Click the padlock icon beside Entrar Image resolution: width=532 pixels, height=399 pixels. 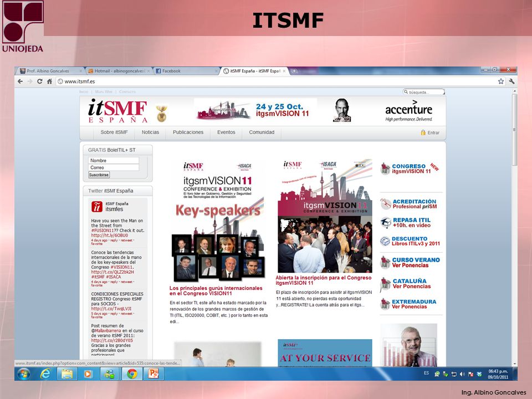point(423,132)
